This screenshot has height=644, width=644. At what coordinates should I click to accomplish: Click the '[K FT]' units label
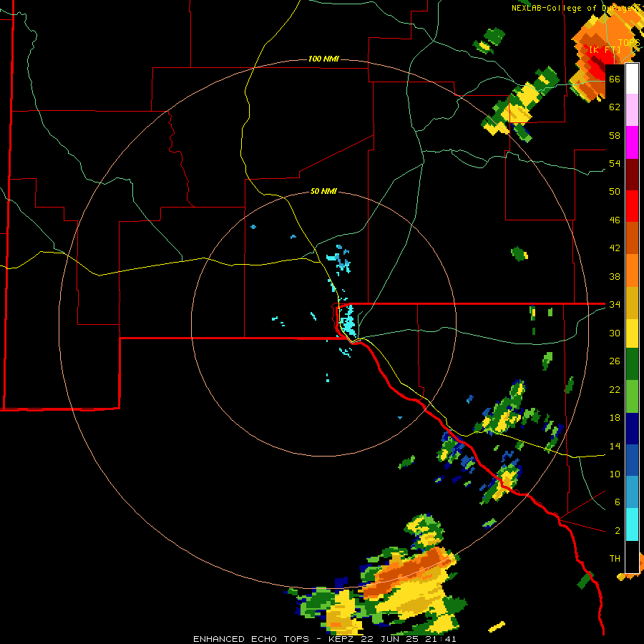605,49
